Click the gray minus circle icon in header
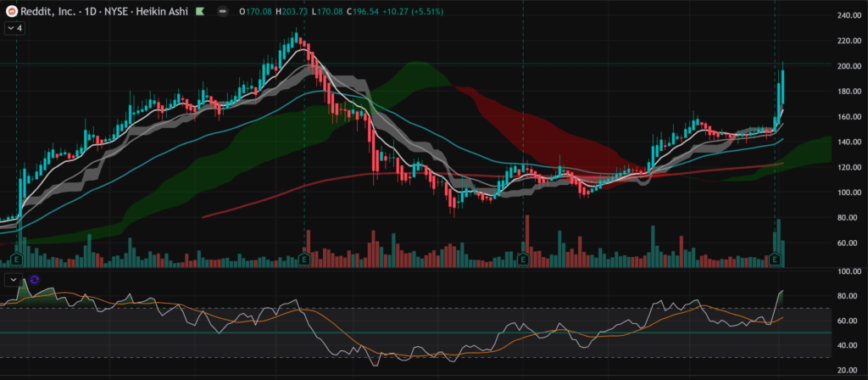This screenshot has width=868, height=380. (x=222, y=12)
